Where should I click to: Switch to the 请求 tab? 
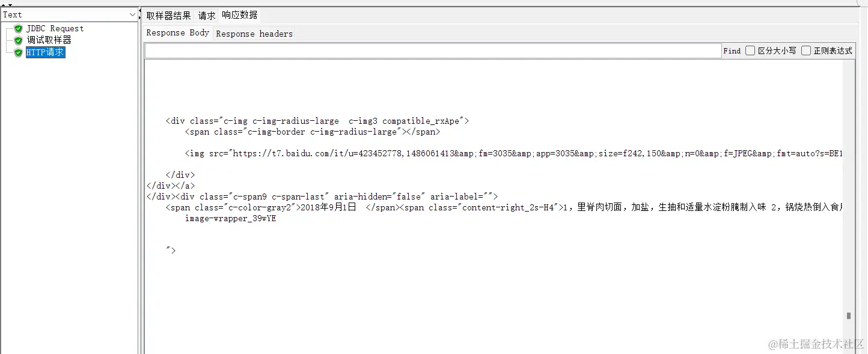pos(207,16)
